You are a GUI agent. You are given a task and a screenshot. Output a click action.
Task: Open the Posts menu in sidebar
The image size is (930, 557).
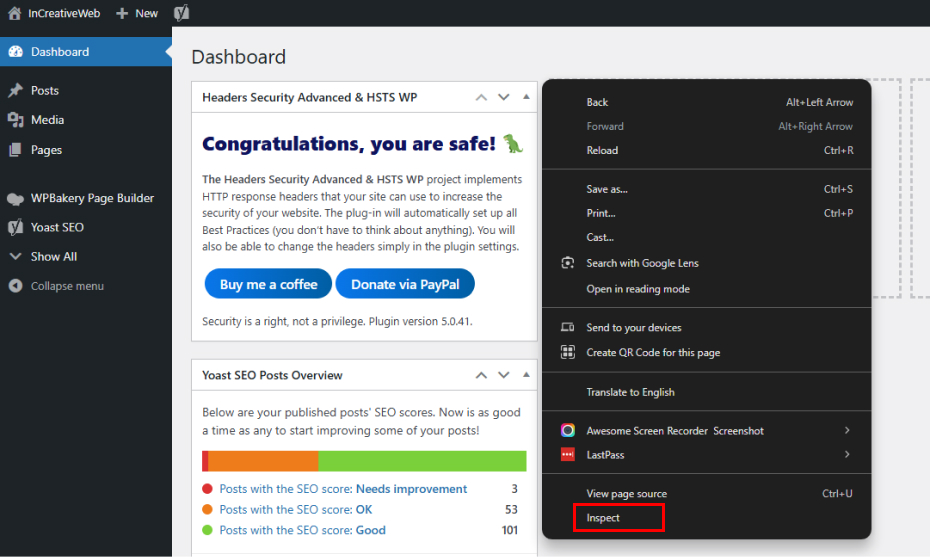(x=44, y=90)
